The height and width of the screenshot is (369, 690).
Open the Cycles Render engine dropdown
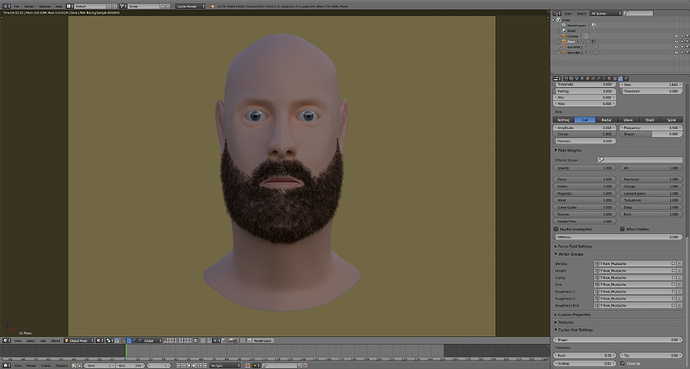190,6
